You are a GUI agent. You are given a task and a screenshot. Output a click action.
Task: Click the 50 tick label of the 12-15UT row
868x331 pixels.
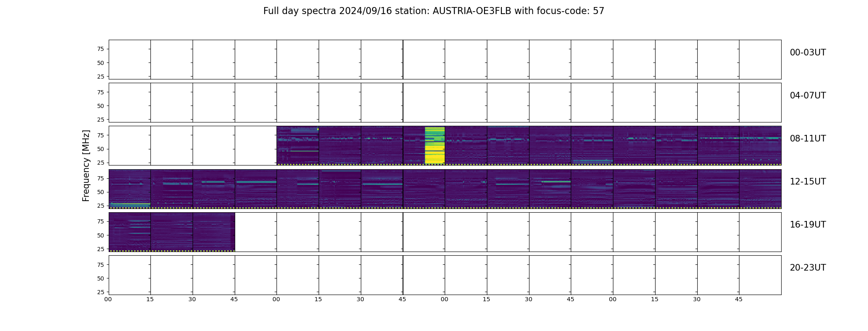tap(100, 192)
